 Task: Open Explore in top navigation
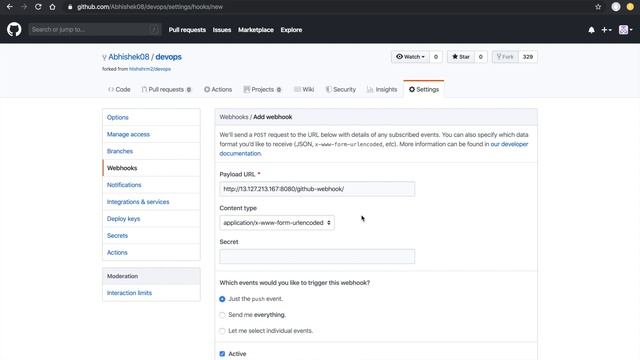pos(291,30)
